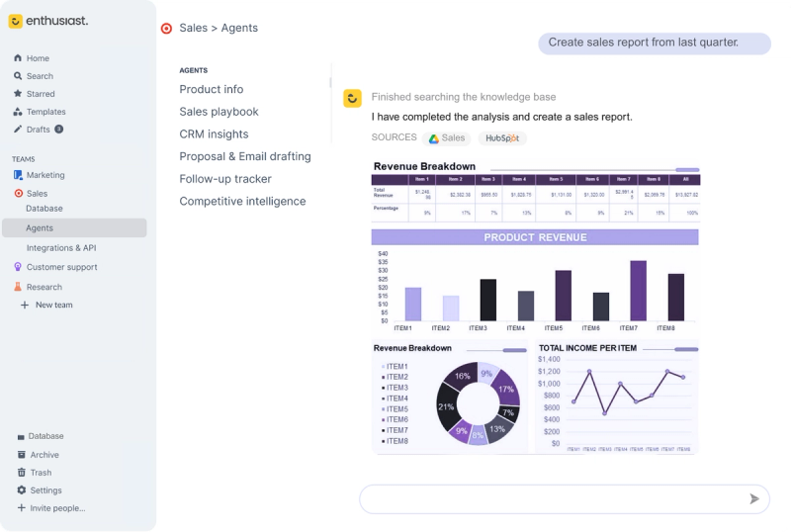The width and height of the screenshot is (791, 532).
Task: Click the Starred star icon
Action: tap(18, 93)
